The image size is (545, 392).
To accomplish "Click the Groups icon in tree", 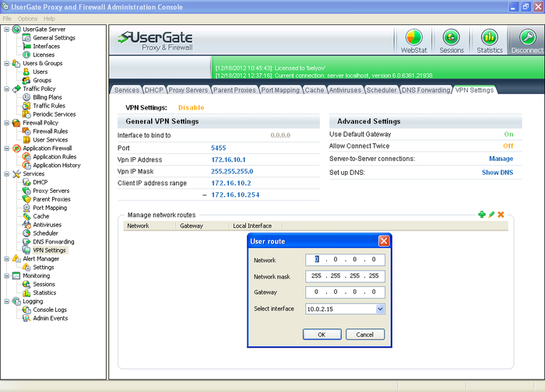I will 26,80.
